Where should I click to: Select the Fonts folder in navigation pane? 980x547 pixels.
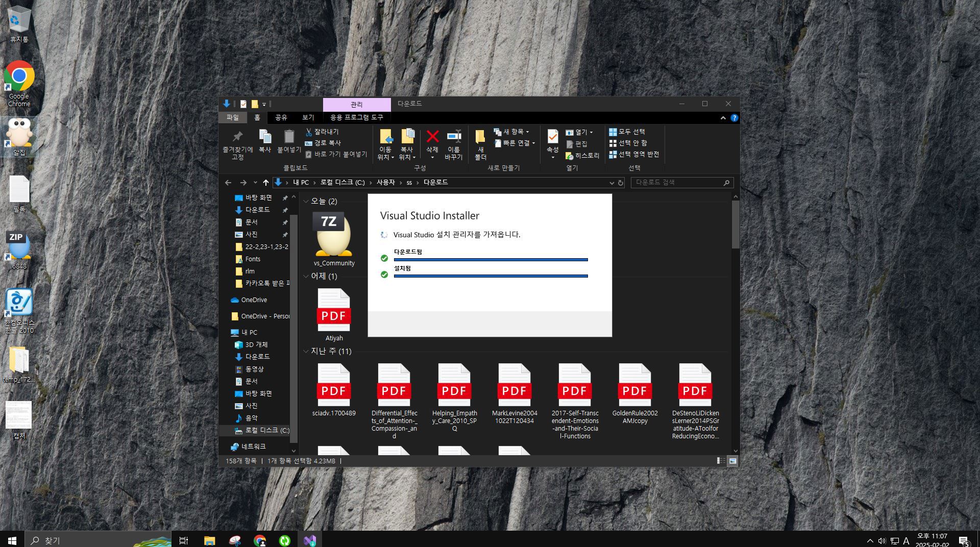click(253, 259)
